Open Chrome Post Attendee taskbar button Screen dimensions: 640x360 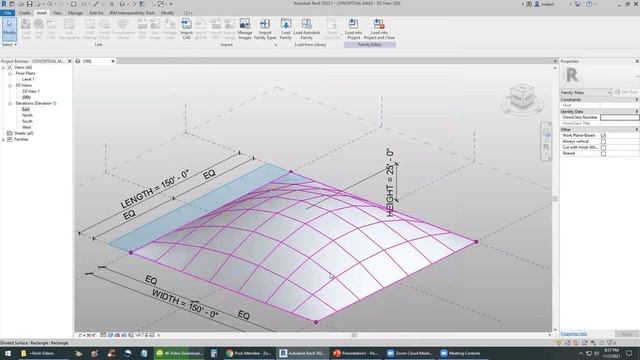tap(248, 353)
